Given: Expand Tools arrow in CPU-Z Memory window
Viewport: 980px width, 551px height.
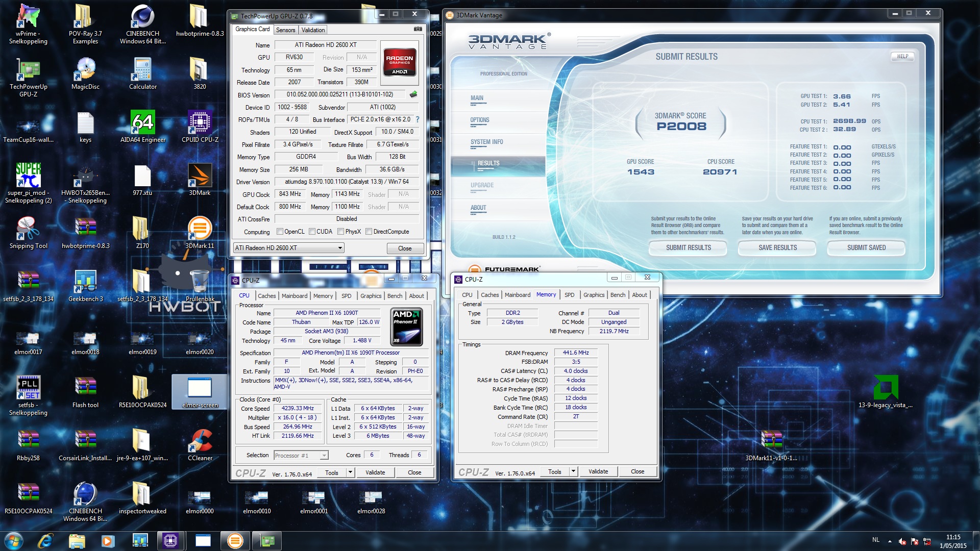Looking at the screenshot, I should (573, 471).
